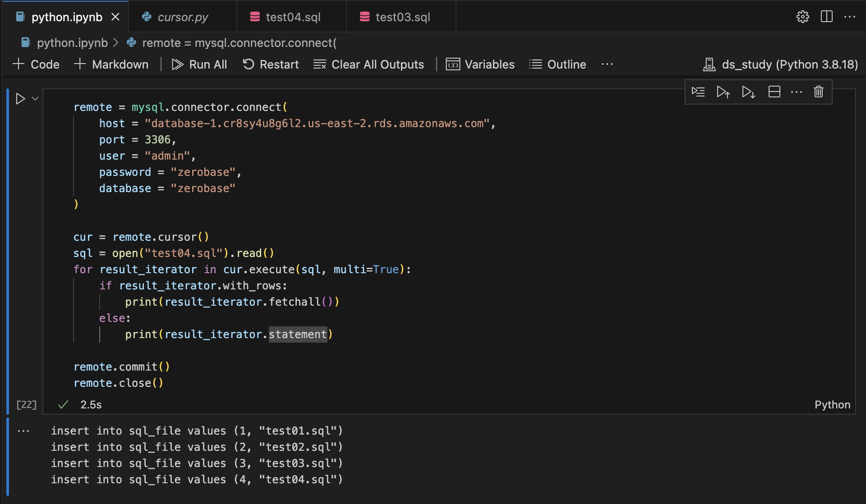Open editor more actions ellipsis at top right
The image size is (866, 504).
click(x=850, y=17)
